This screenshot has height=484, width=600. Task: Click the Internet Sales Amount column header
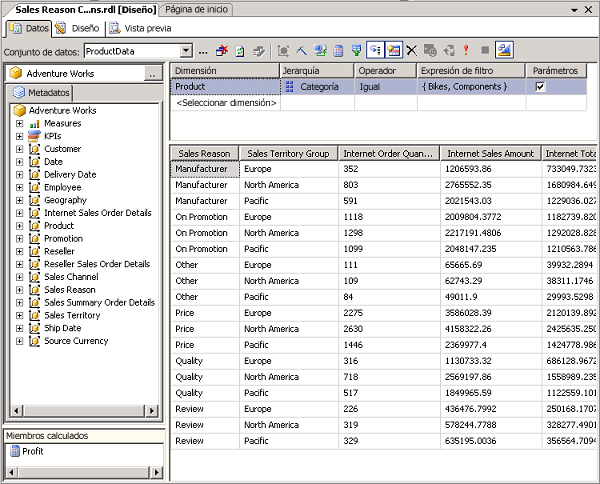point(490,154)
